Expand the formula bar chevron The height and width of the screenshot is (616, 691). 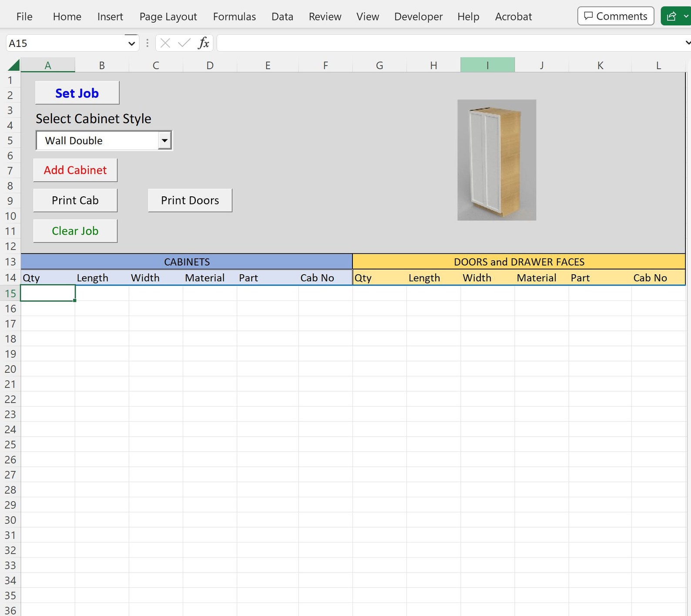pyautogui.click(x=688, y=43)
